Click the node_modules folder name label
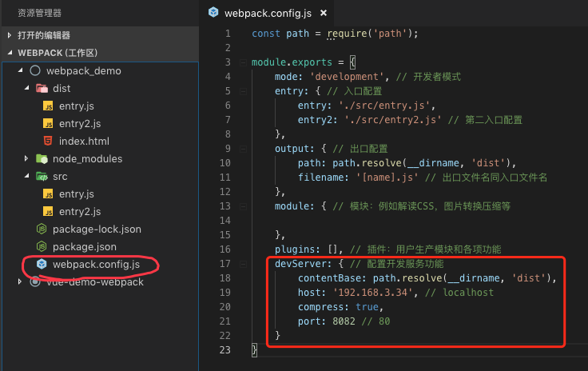This screenshot has height=371, width=588. click(87, 159)
